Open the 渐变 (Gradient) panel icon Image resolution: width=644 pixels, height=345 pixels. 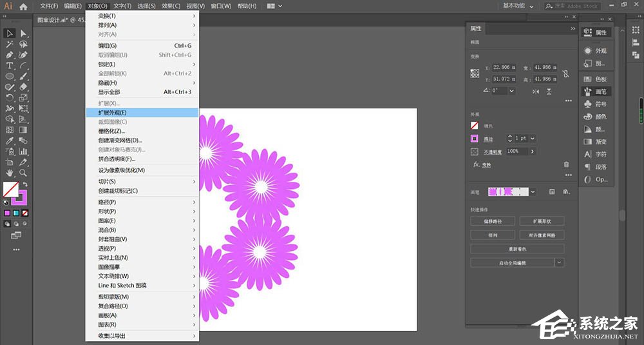pos(596,141)
